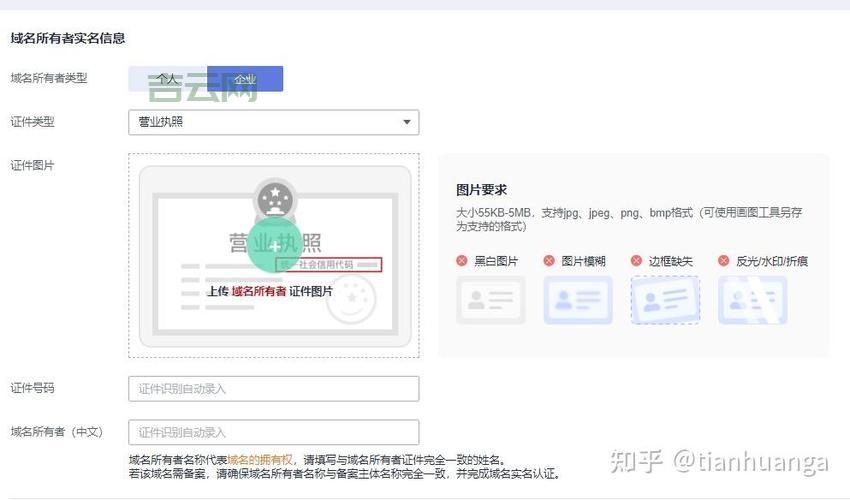Click the red X icon beside 图片模糊

(x=549, y=261)
